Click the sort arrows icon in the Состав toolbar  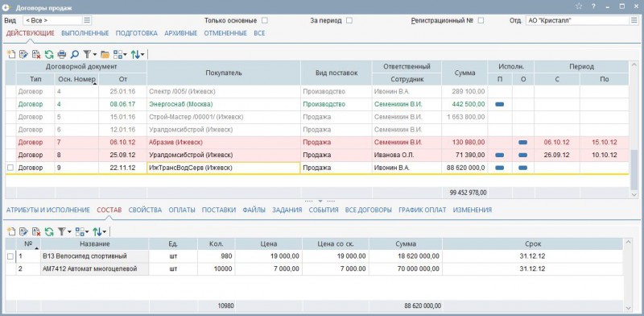click(97, 231)
